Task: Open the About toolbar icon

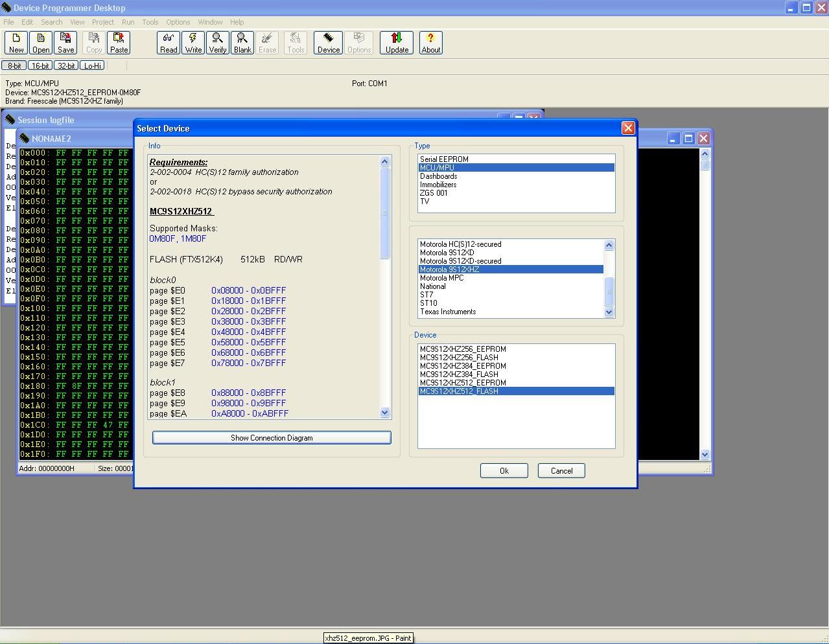Action: point(430,43)
